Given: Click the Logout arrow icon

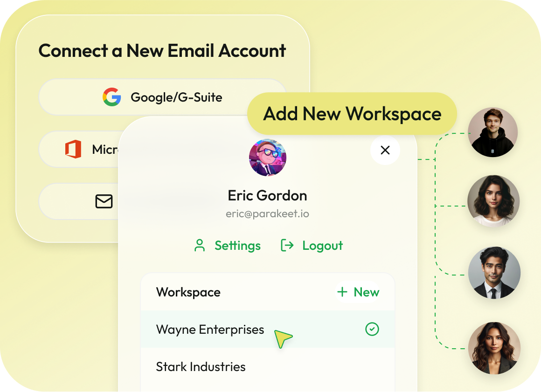Looking at the screenshot, I should tap(287, 246).
